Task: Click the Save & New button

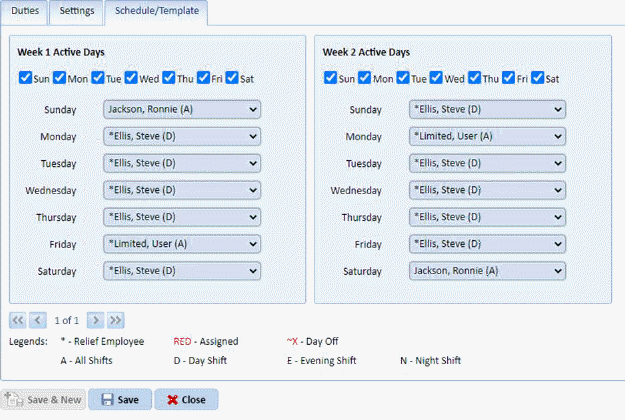Action: pos(43,399)
